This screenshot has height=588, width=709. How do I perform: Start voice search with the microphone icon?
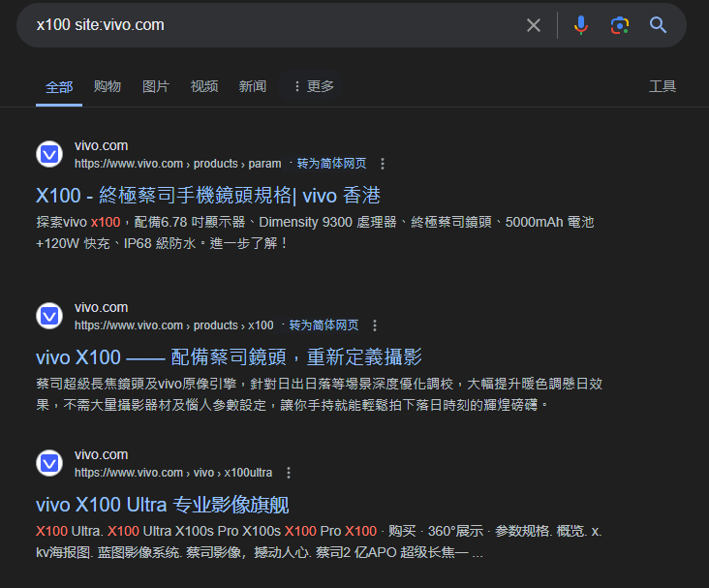pyautogui.click(x=581, y=25)
